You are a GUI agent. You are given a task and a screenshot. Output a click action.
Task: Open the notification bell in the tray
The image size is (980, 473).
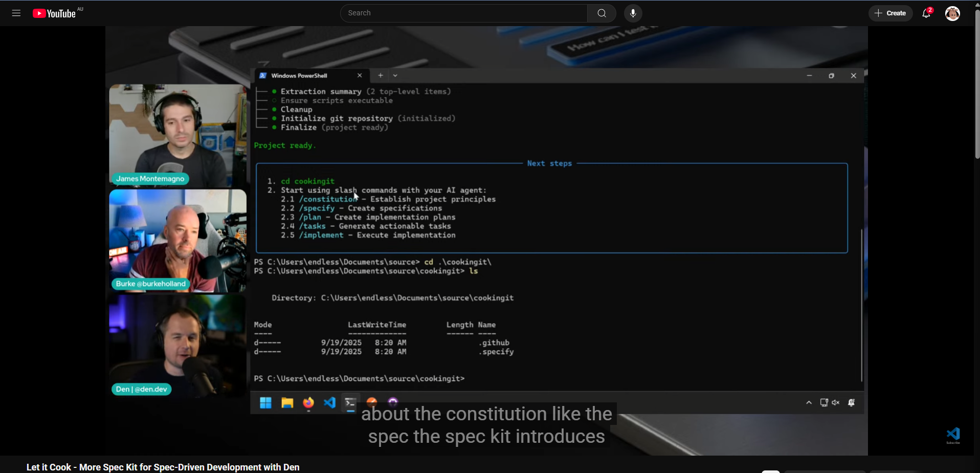(852, 403)
